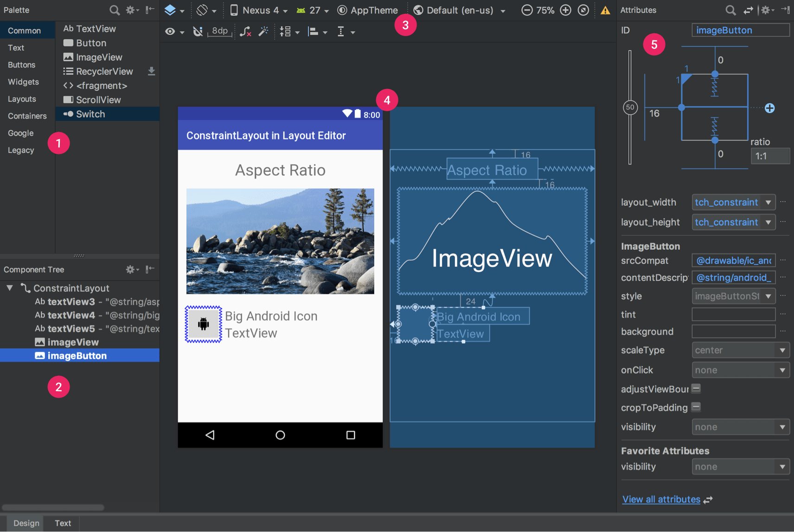Screen dimensions: 794x532
Task: Click the zoom out minus icon
Action: pos(528,10)
